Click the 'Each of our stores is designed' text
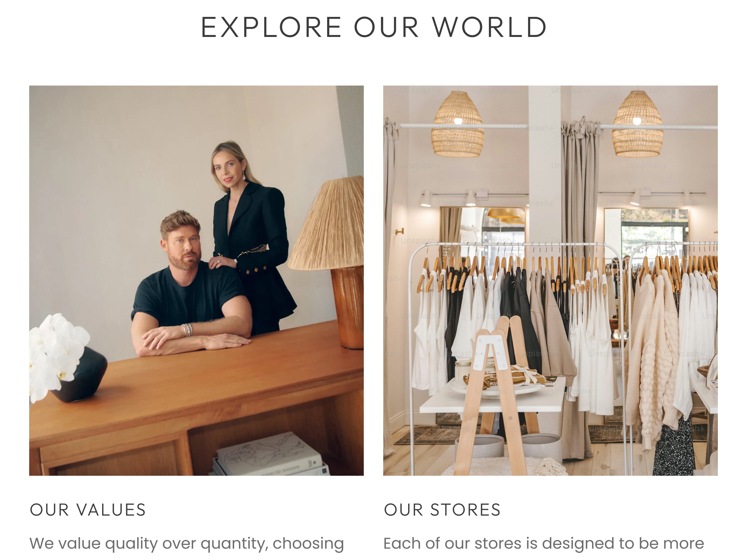 [x=544, y=544]
